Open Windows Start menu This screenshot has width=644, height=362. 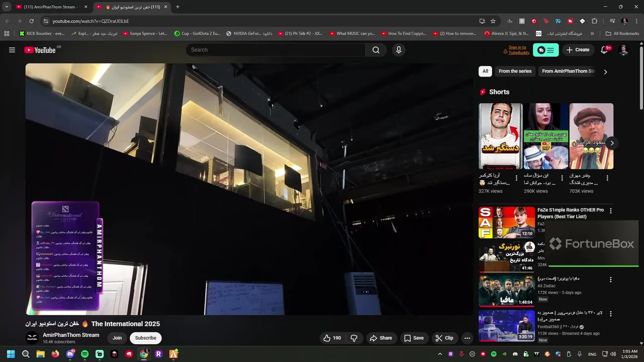click(x=11, y=354)
